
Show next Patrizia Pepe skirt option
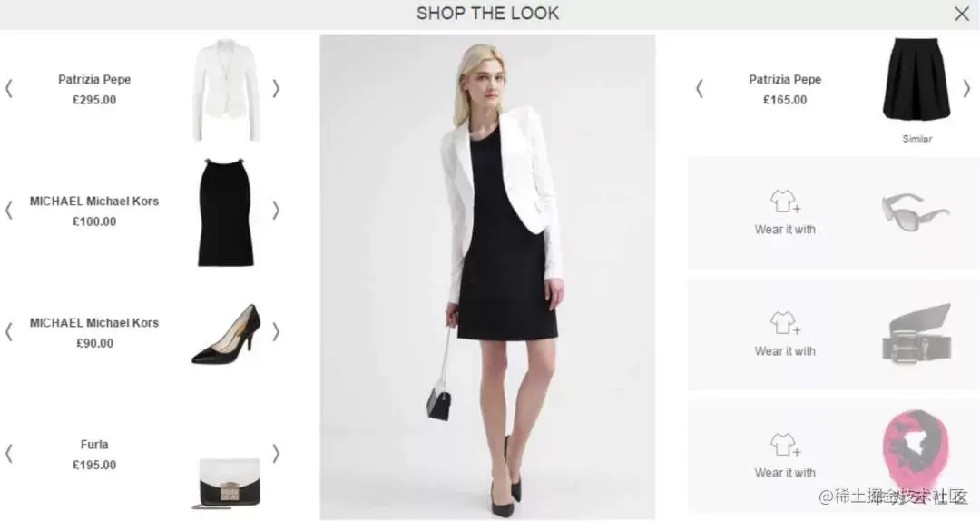pos(966,89)
